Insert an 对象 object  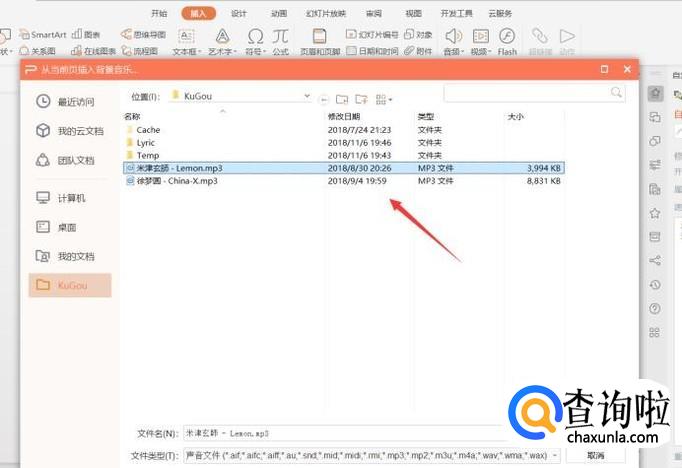click(x=418, y=35)
